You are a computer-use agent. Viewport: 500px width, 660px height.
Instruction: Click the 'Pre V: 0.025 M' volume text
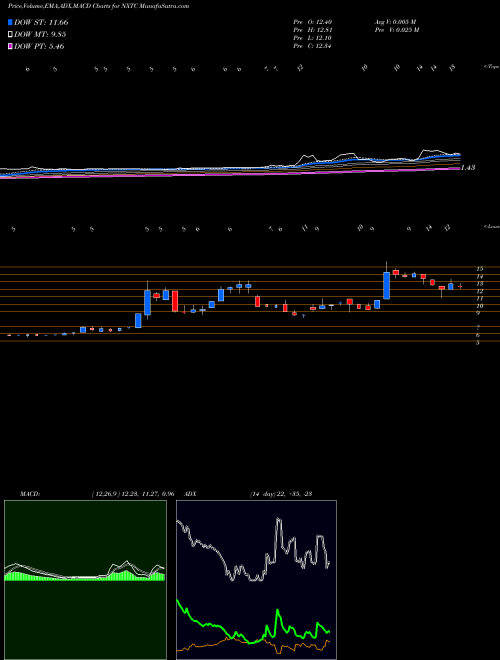(399, 30)
